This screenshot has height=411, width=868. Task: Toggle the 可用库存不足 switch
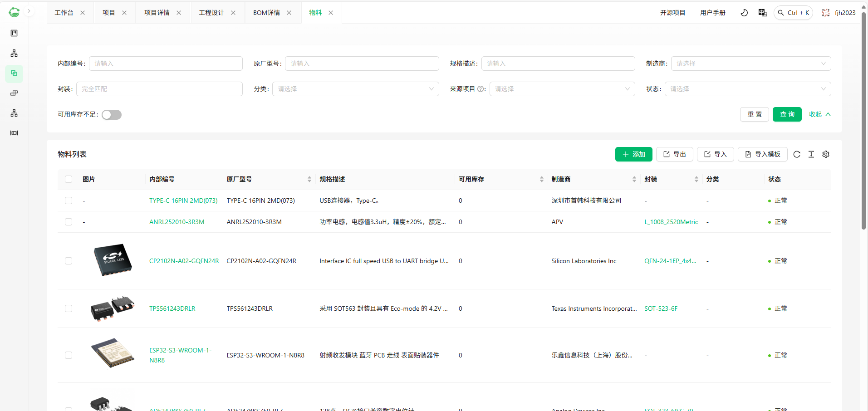point(112,115)
